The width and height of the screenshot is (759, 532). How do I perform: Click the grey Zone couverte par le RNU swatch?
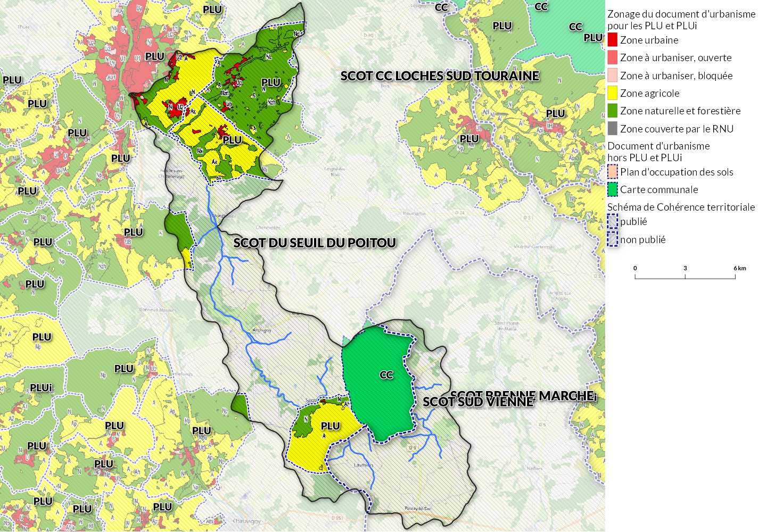click(613, 129)
